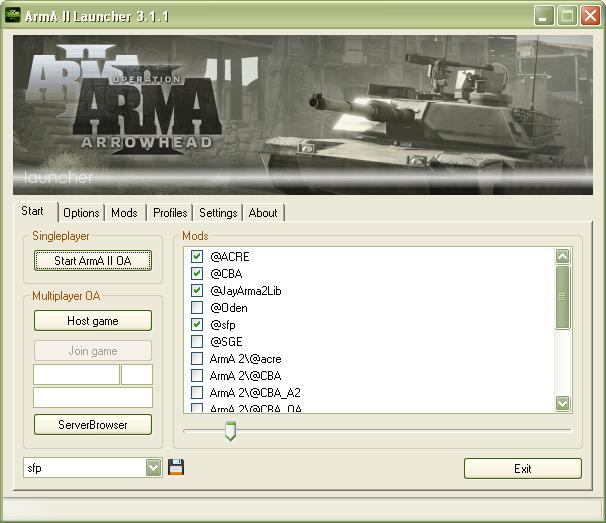Select the @JayArma2Lib list entry text
The width and height of the screenshot is (606, 523).
click(246, 291)
